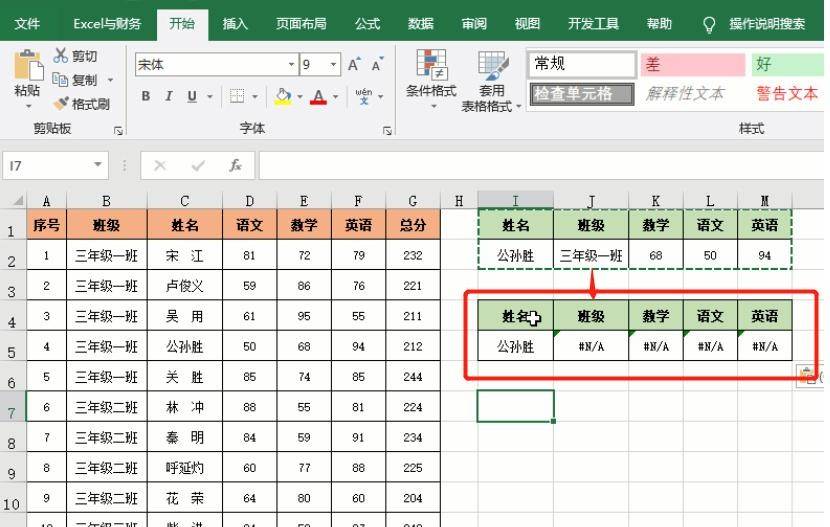Toggle underline formatting
830x527 pixels.
point(192,96)
